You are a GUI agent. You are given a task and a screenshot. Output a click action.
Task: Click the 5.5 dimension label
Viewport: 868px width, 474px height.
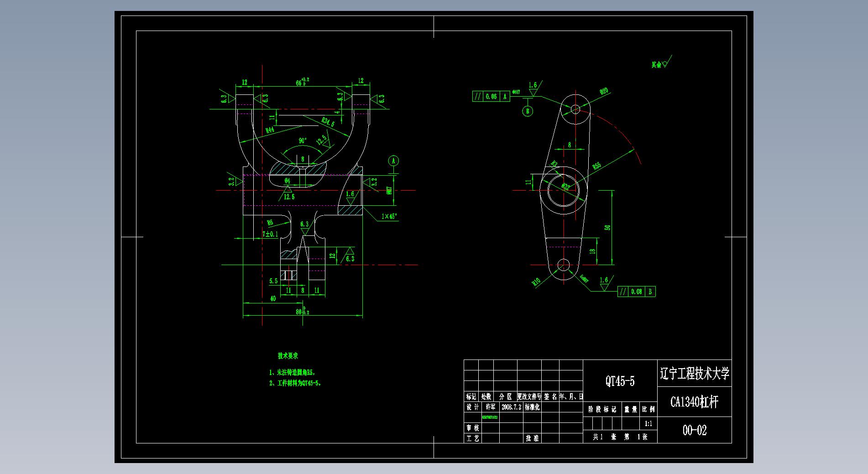[x=273, y=281]
